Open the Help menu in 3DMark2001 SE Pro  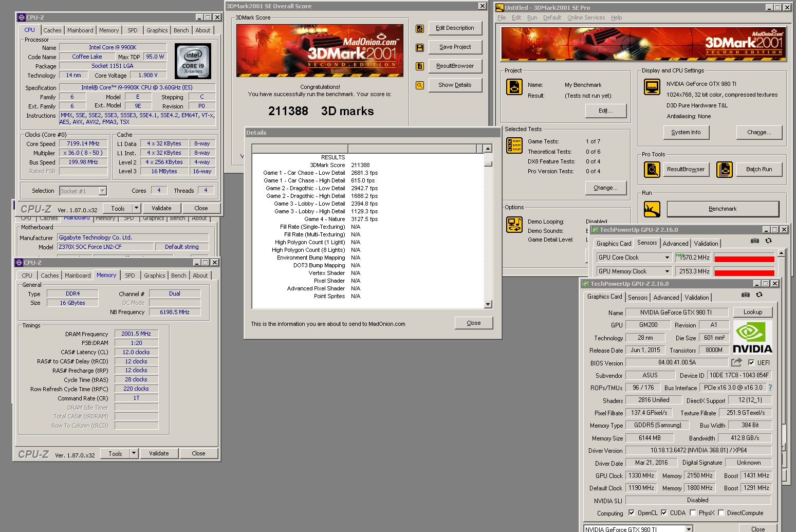(616, 17)
